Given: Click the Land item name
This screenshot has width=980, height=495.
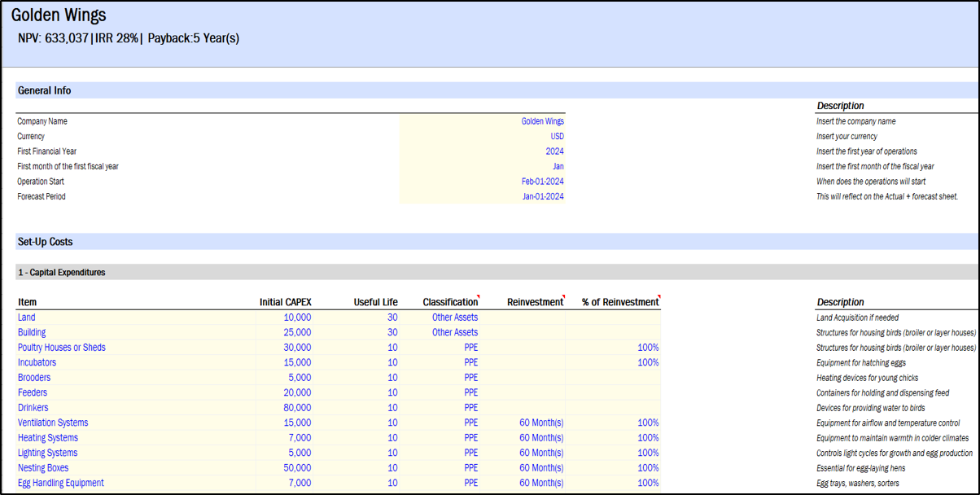Looking at the screenshot, I should point(27,318).
